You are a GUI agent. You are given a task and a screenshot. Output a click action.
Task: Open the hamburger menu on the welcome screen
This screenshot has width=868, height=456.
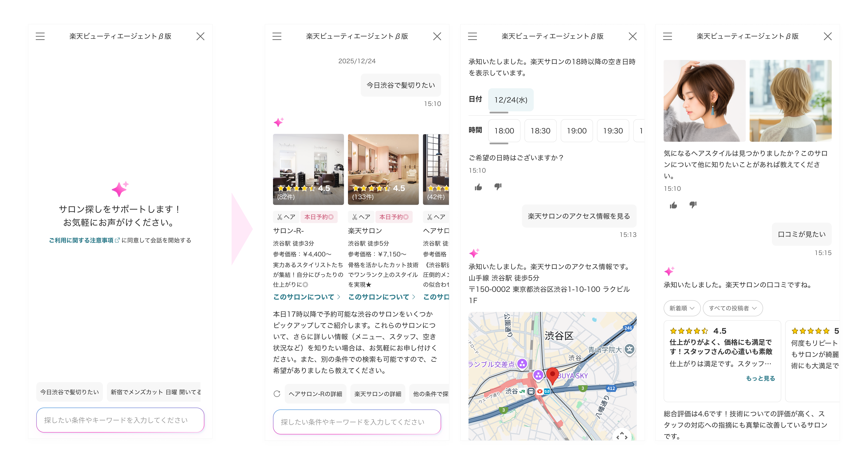click(x=40, y=36)
